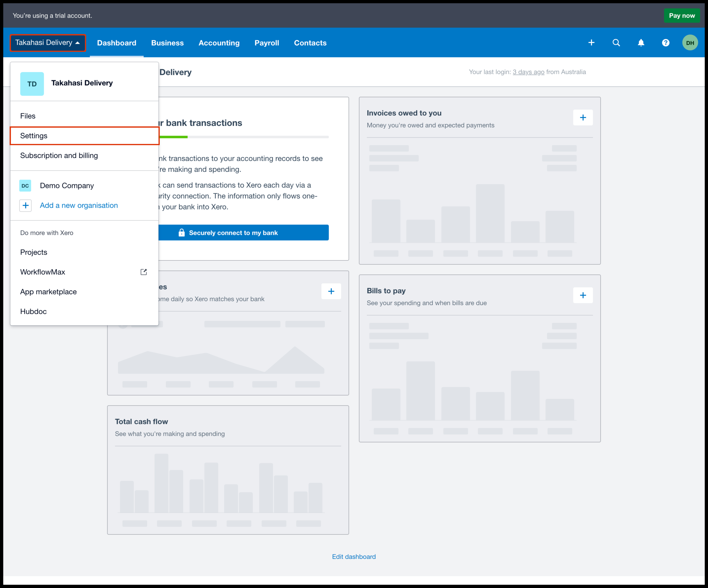The height and width of the screenshot is (588, 708).
Task: Open Files from the organisation menu
Action: pyautogui.click(x=28, y=116)
